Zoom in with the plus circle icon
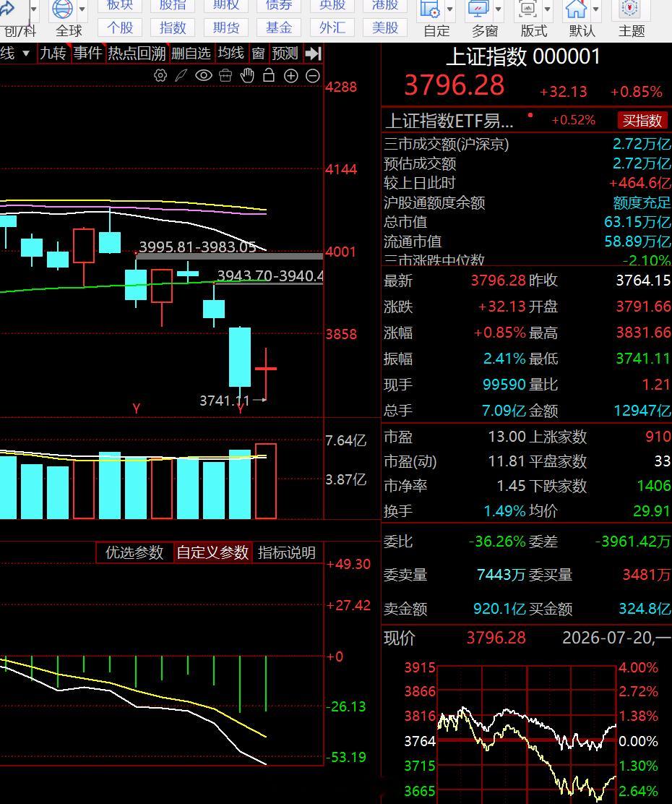Image resolution: width=672 pixels, height=804 pixels. pos(291,76)
